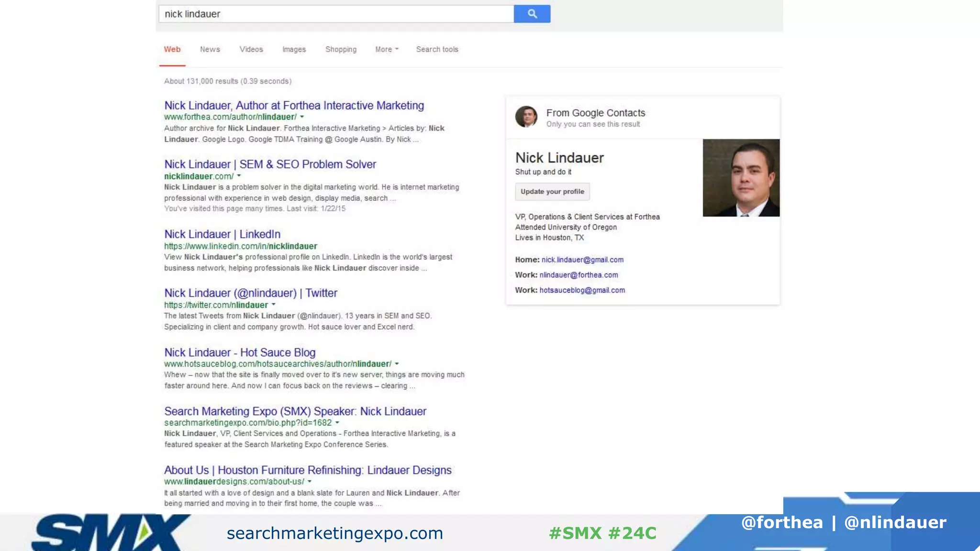Switch to the Images tab
Screen dimensions: 980x551
pos(294,49)
